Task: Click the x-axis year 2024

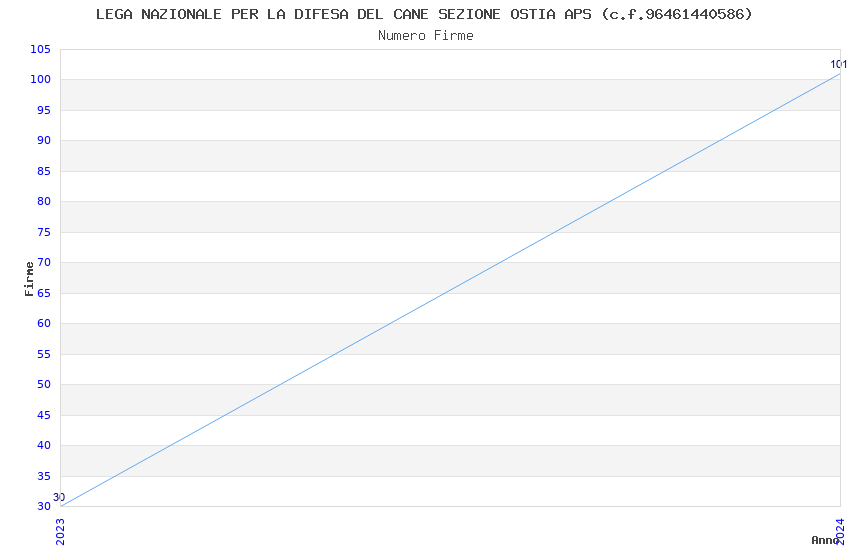Action: tap(840, 531)
